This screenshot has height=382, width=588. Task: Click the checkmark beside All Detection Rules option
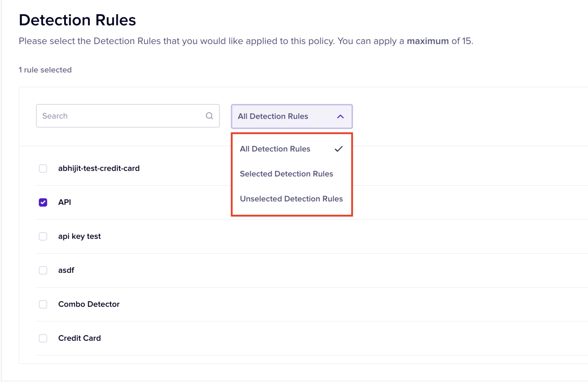coord(339,149)
